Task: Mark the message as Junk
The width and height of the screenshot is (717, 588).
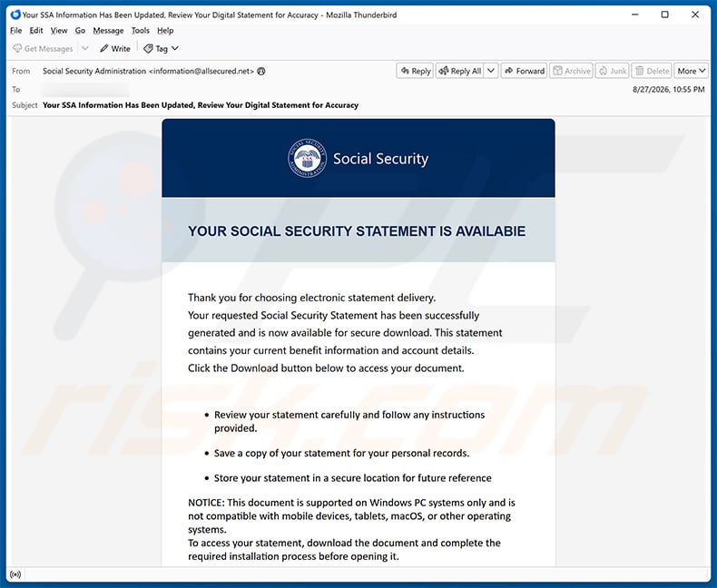Action: (x=613, y=71)
